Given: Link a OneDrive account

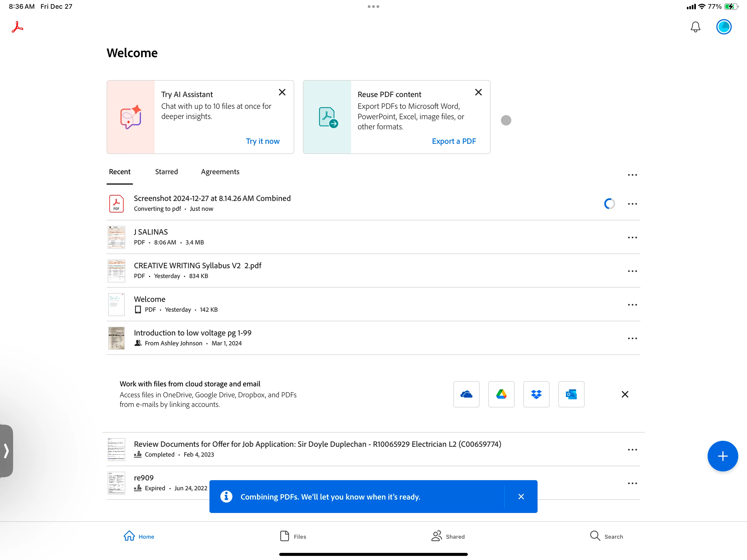Looking at the screenshot, I should pyautogui.click(x=466, y=394).
